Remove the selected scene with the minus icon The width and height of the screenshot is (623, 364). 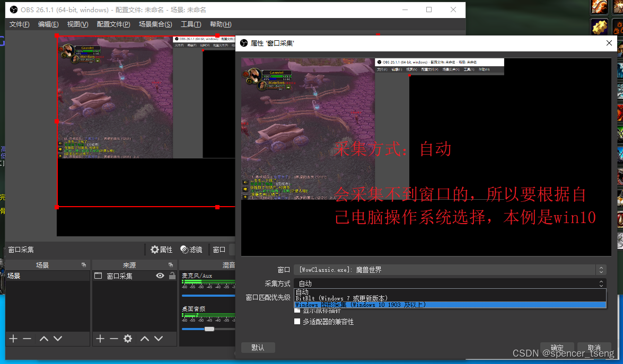coord(27,339)
